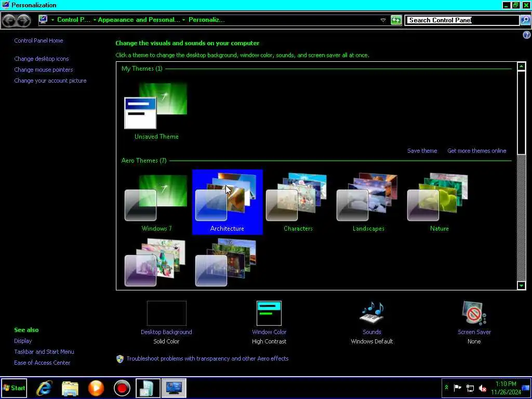Open Internet Explorer from the taskbar
Image resolution: width=532 pixels, height=399 pixels.
45,388
